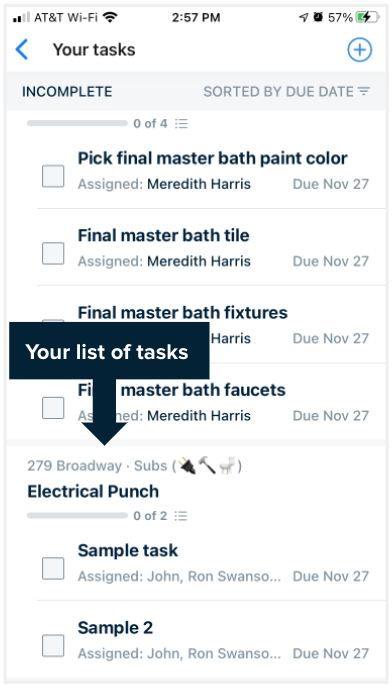The height and width of the screenshot is (685, 392).
Task: Open the Electrical Punch list header
Action: tap(93, 491)
